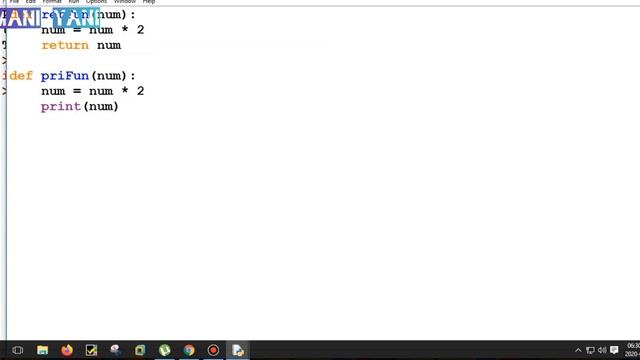Select the Python IDLE taskbar icon
The height and width of the screenshot is (360, 640).
tap(238, 350)
